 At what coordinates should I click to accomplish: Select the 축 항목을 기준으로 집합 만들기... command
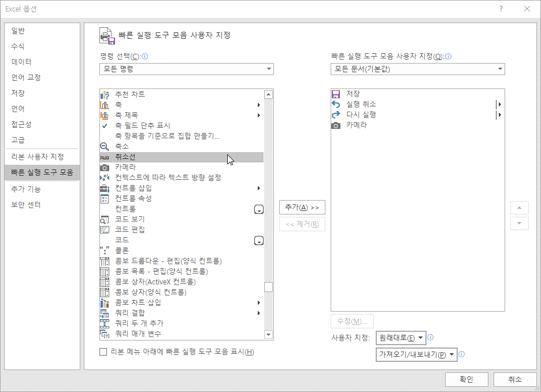pyautogui.click(x=181, y=136)
